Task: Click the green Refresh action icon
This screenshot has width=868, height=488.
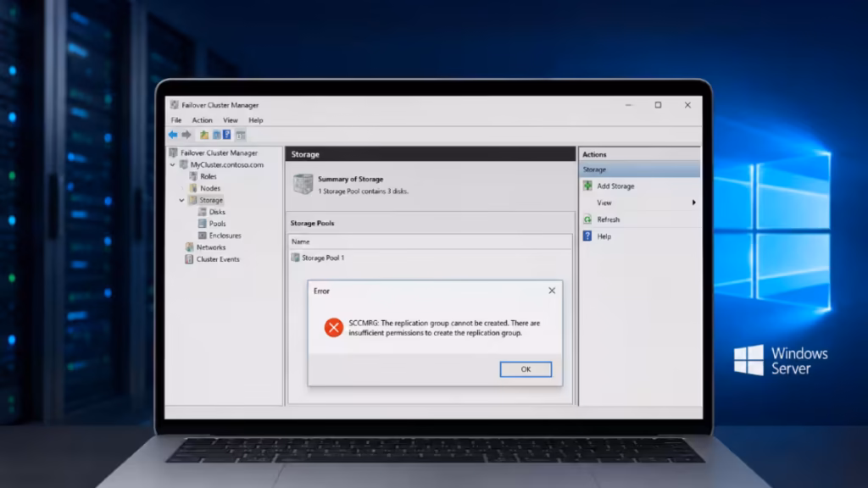Action: [x=587, y=219]
